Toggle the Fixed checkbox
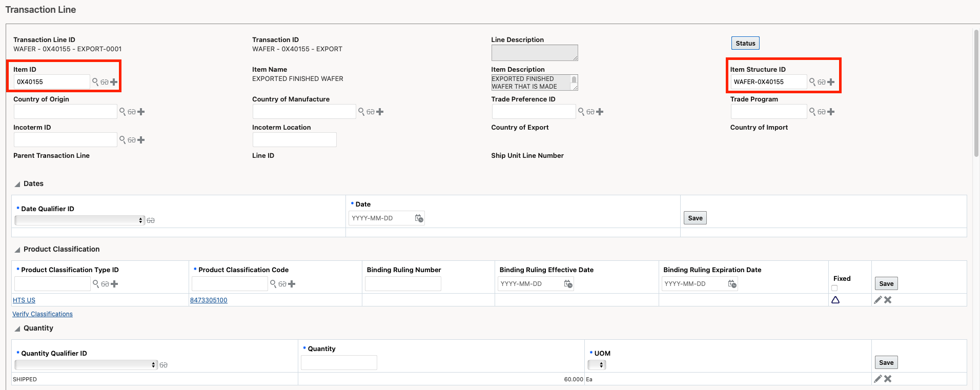980x390 pixels. pos(834,288)
